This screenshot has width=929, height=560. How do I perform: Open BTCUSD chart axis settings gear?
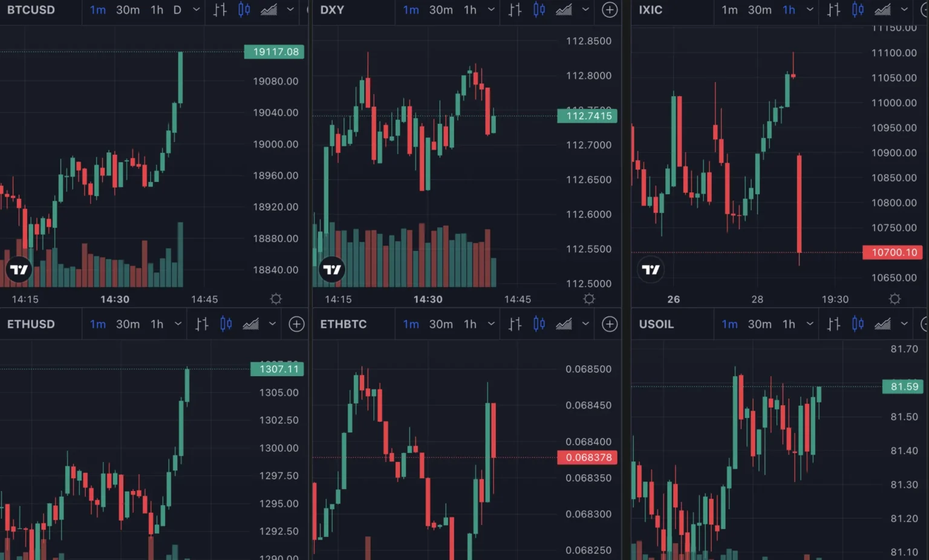click(x=276, y=299)
